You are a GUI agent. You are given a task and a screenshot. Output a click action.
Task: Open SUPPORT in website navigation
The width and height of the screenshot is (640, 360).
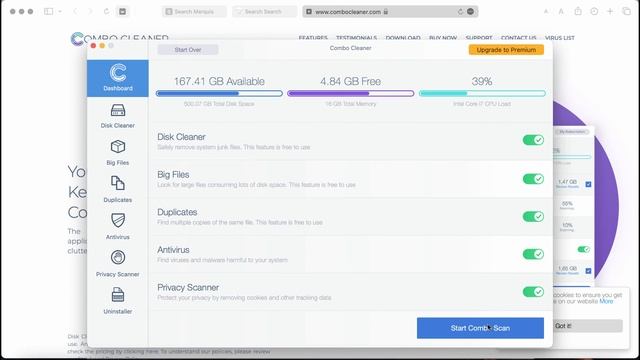[479, 38]
